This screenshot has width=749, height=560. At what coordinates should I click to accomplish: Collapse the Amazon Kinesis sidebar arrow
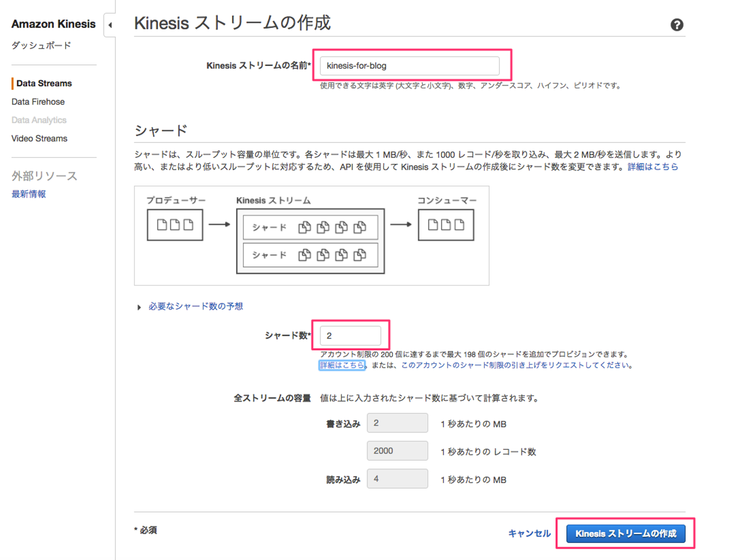(110, 25)
